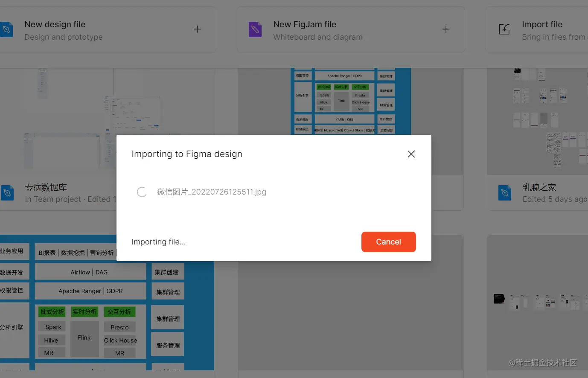Click the Importing to Figma design title
The image size is (588, 378).
pyautogui.click(x=187, y=154)
